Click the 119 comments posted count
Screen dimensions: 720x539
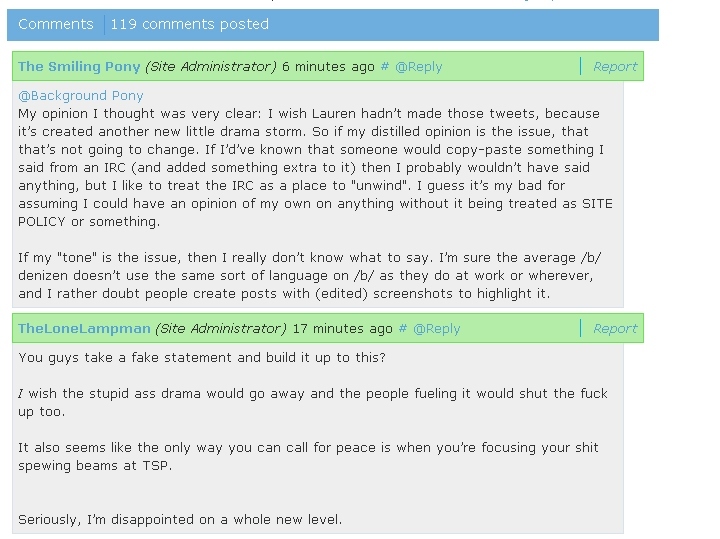pyautogui.click(x=190, y=24)
